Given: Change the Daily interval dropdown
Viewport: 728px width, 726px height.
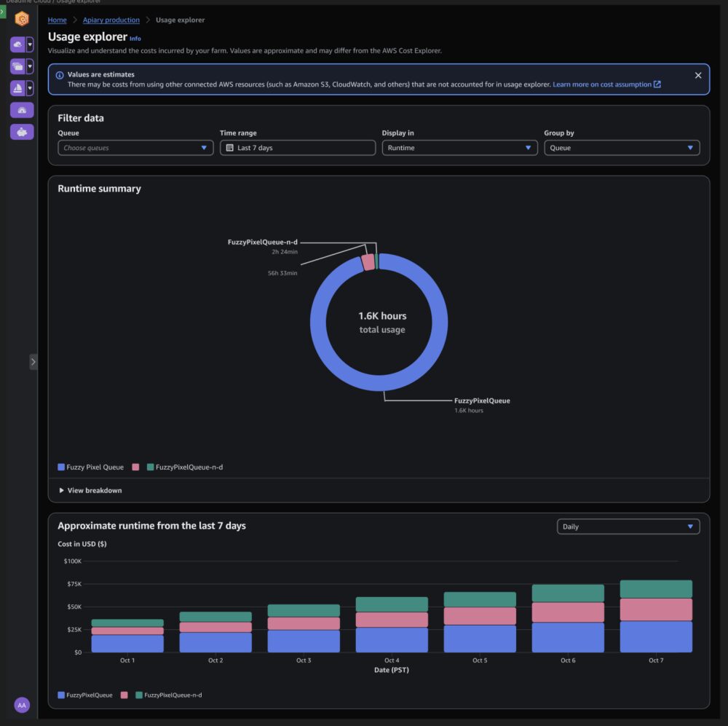Looking at the screenshot, I should tap(628, 526).
